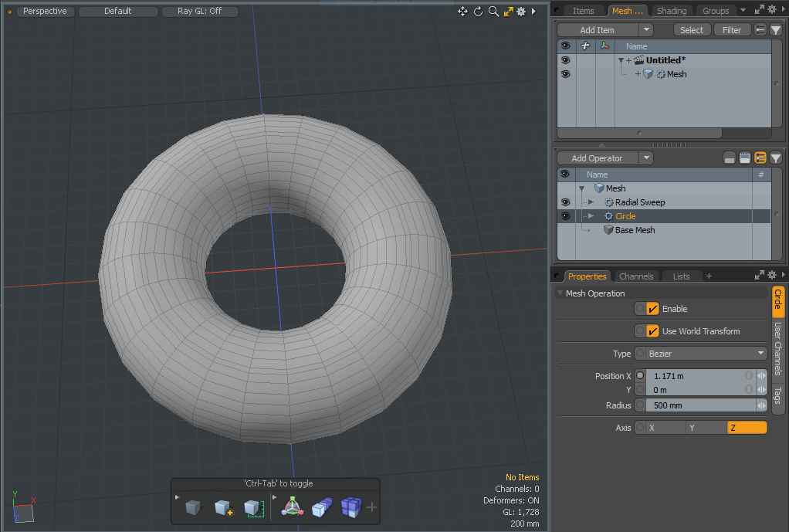This screenshot has width=789, height=532.
Task: Select the transform axis gizmo icon
Action: pos(292,507)
